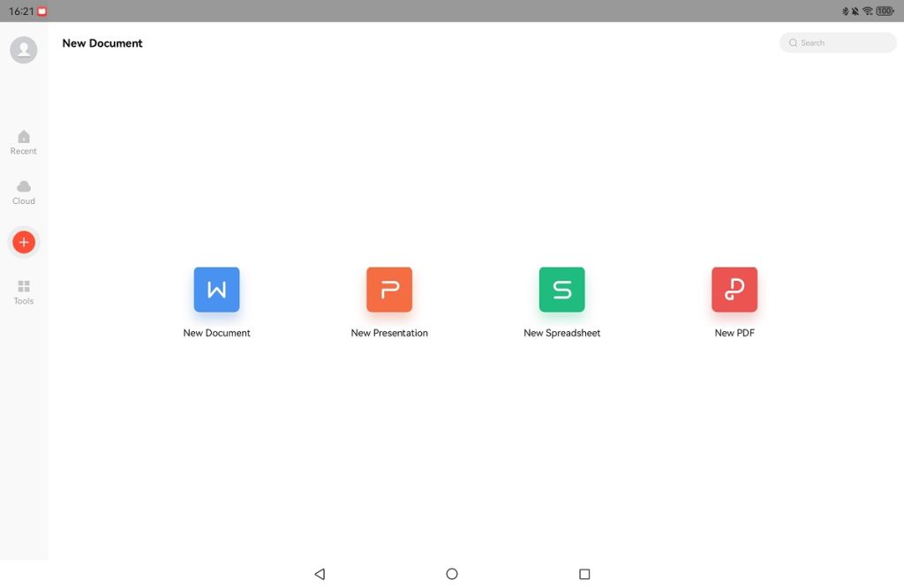Image resolution: width=904 pixels, height=588 pixels.
Task: Select the Cloud sidebar label
Action: tap(24, 201)
